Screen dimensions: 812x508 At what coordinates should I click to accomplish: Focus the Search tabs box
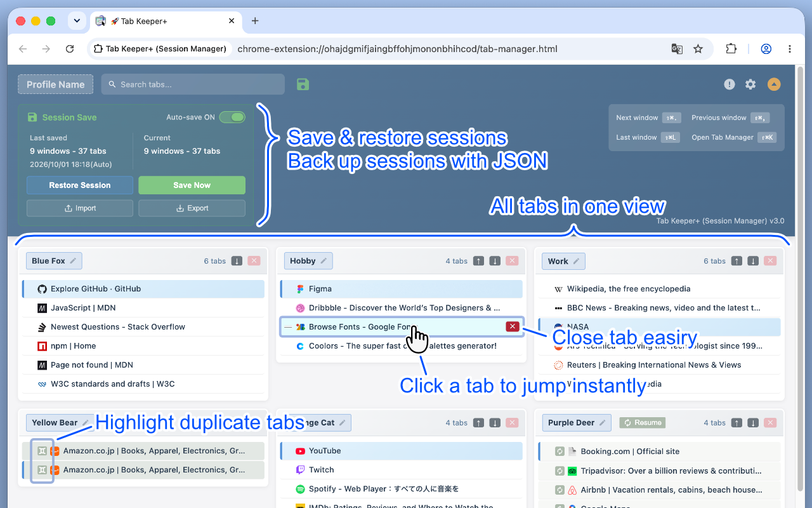pyautogui.click(x=193, y=84)
